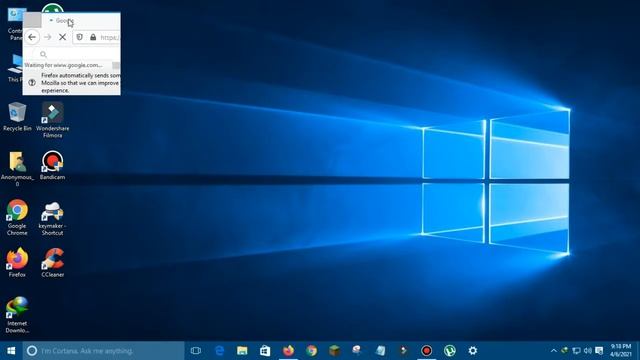Open Settings gear in the taskbar

click(x=473, y=351)
